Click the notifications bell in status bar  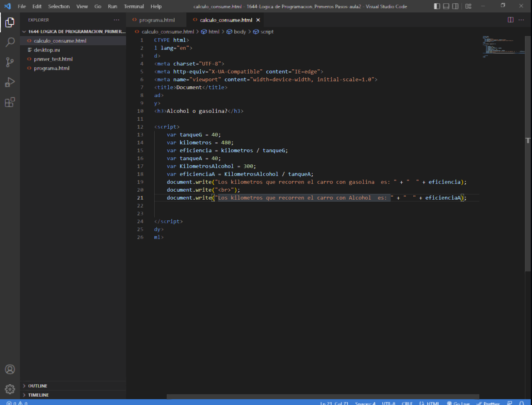[x=522, y=403]
